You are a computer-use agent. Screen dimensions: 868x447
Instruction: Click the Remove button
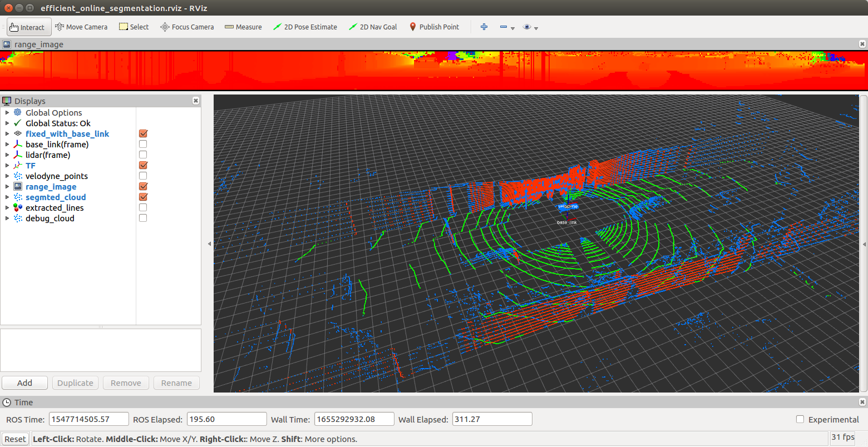126,383
